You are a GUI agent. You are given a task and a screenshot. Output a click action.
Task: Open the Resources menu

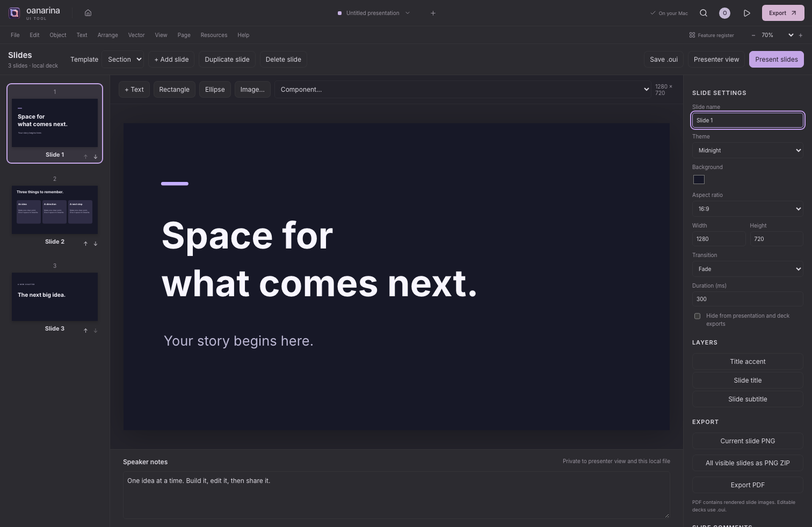pyautogui.click(x=214, y=35)
